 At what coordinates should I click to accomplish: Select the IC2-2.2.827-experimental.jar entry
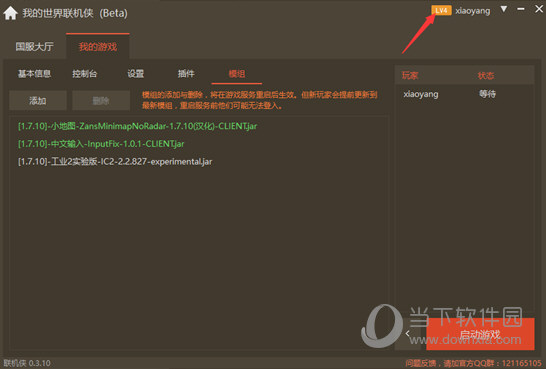click(115, 162)
